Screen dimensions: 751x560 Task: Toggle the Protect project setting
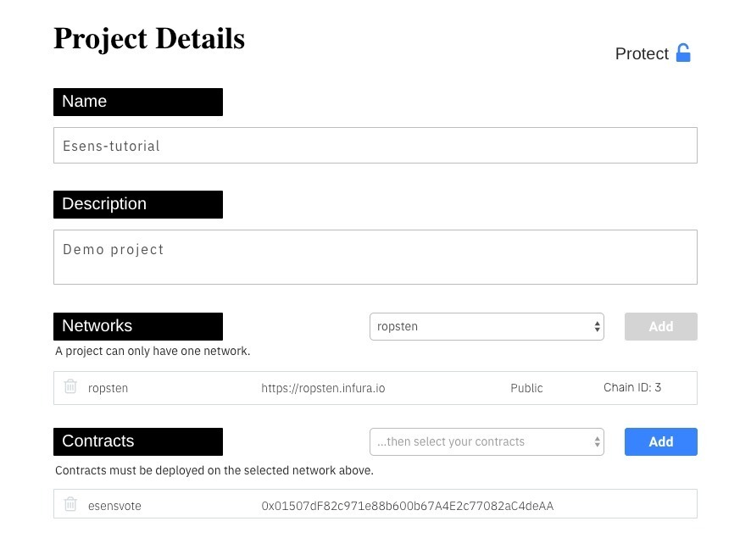coord(653,53)
